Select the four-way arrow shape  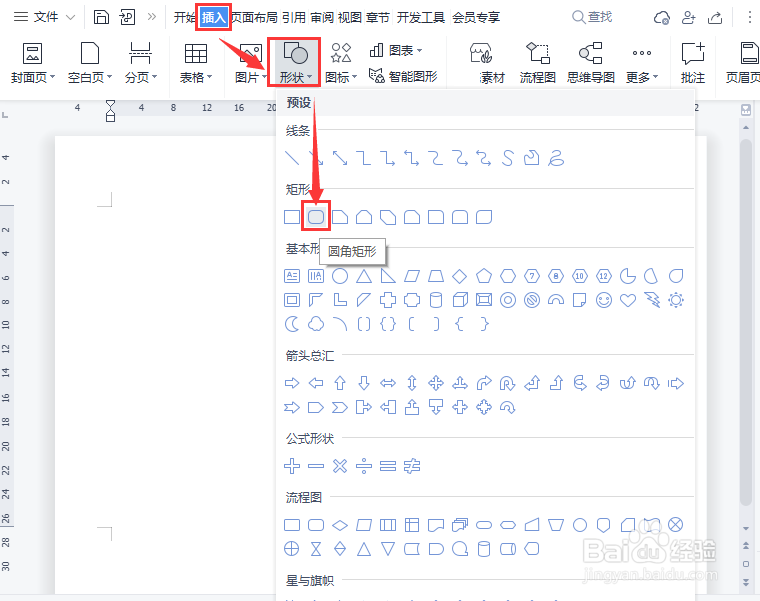(x=436, y=383)
